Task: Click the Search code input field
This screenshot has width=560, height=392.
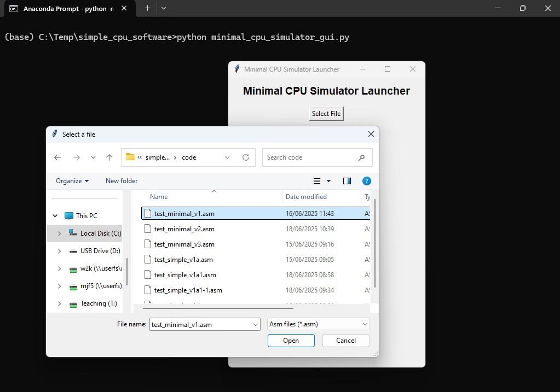Action: click(x=309, y=157)
